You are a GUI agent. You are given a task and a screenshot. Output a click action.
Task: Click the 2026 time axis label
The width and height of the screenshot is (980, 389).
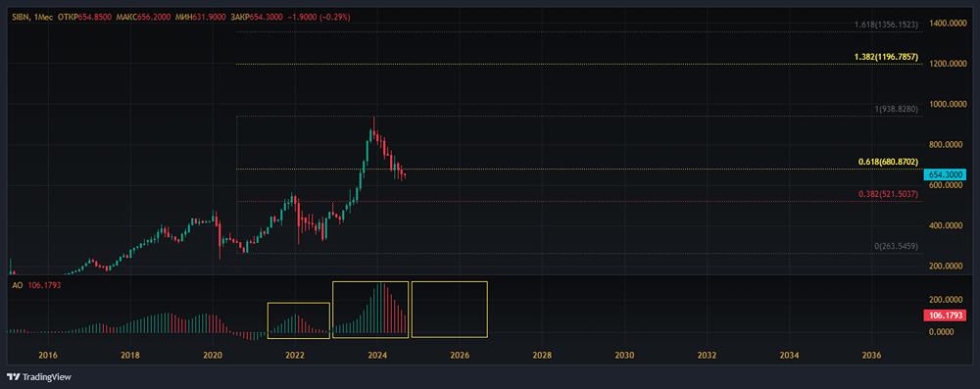coord(460,356)
